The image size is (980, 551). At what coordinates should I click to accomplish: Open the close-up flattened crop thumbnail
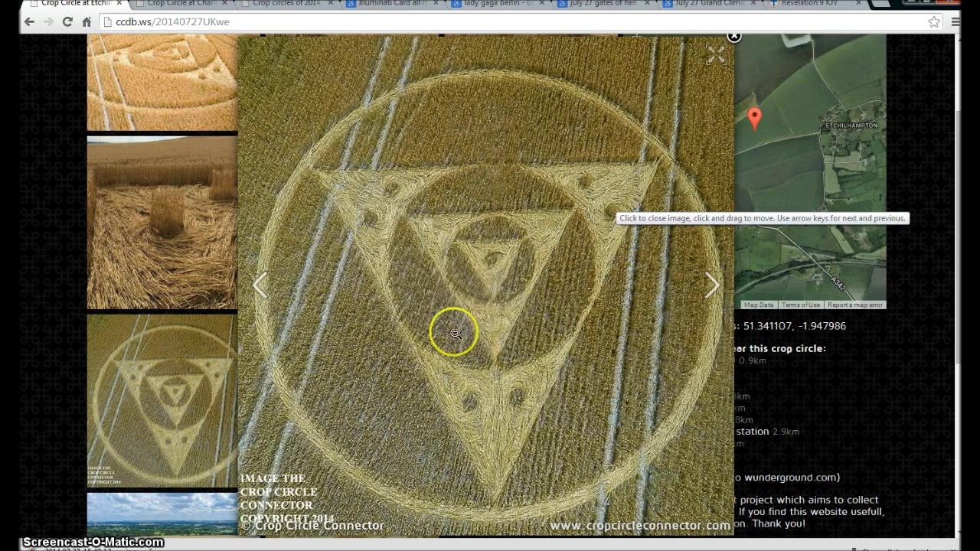(x=162, y=223)
